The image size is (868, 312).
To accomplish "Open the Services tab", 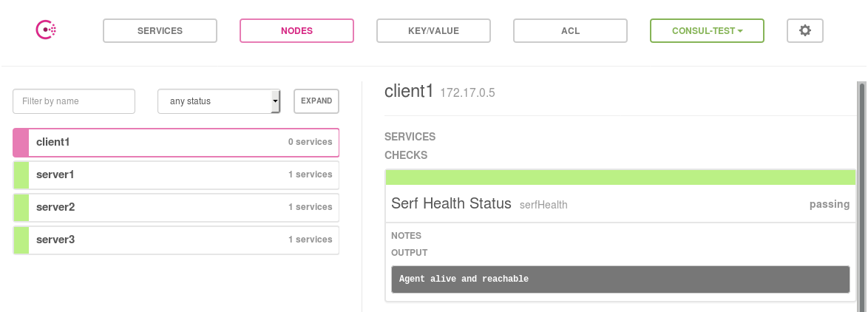I will tap(160, 30).
